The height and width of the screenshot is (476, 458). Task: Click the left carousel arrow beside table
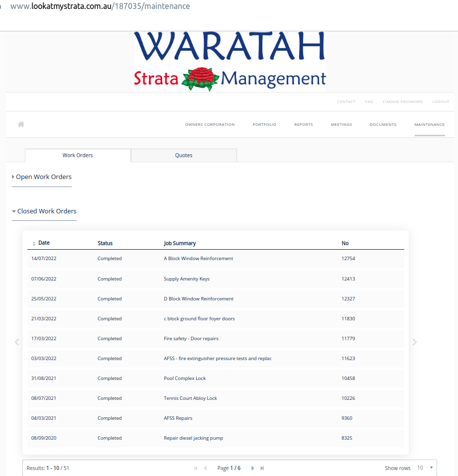coord(17,342)
